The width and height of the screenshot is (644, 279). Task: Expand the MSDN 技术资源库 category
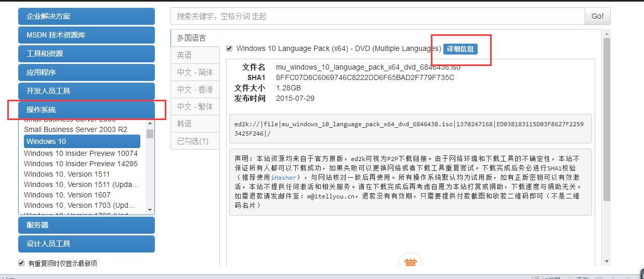tap(86, 35)
